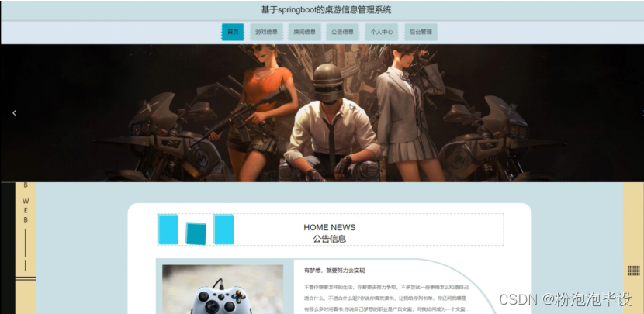Screen dimensions: 644x314
Task: Open the 首页 navigation tab
Action: pos(233,32)
